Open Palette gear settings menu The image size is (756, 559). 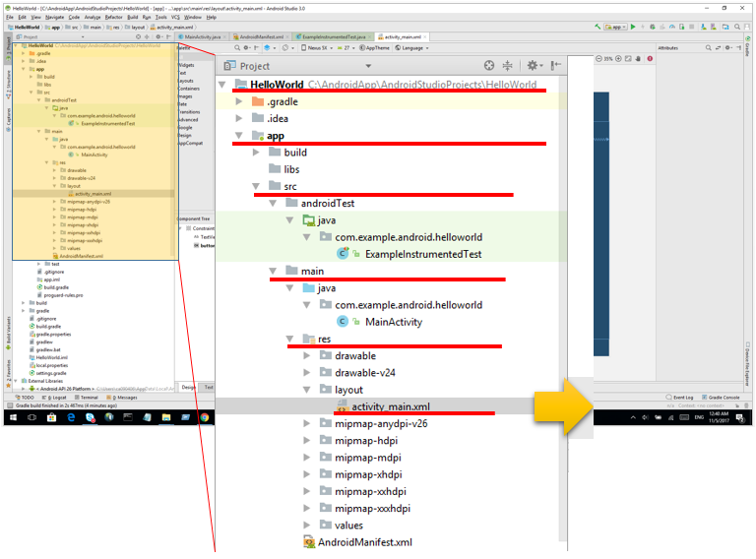pos(247,47)
